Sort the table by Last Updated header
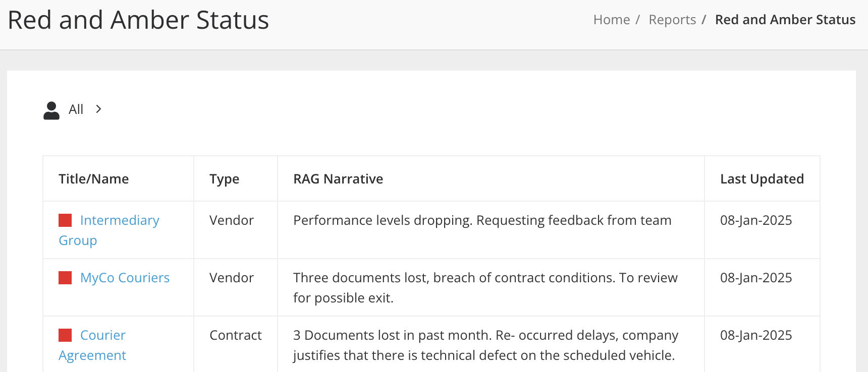The width and height of the screenshot is (868, 372). point(762,179)
